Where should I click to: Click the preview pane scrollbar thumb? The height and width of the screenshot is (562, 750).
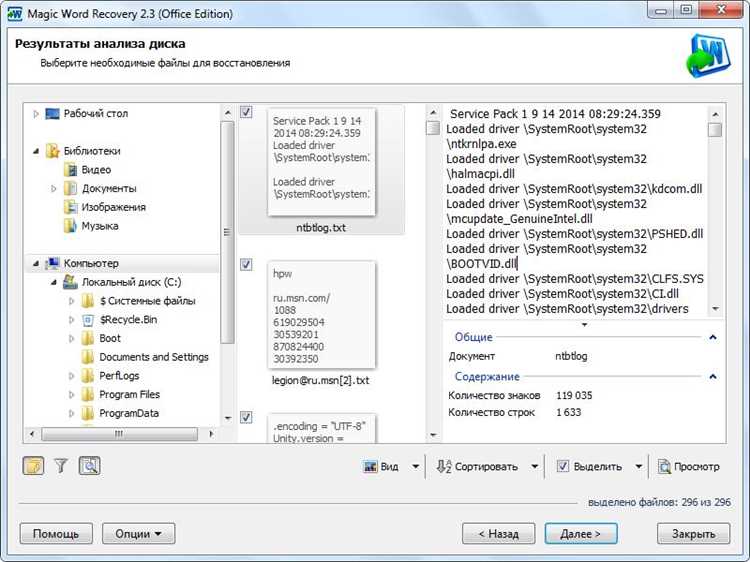[715, 130]
